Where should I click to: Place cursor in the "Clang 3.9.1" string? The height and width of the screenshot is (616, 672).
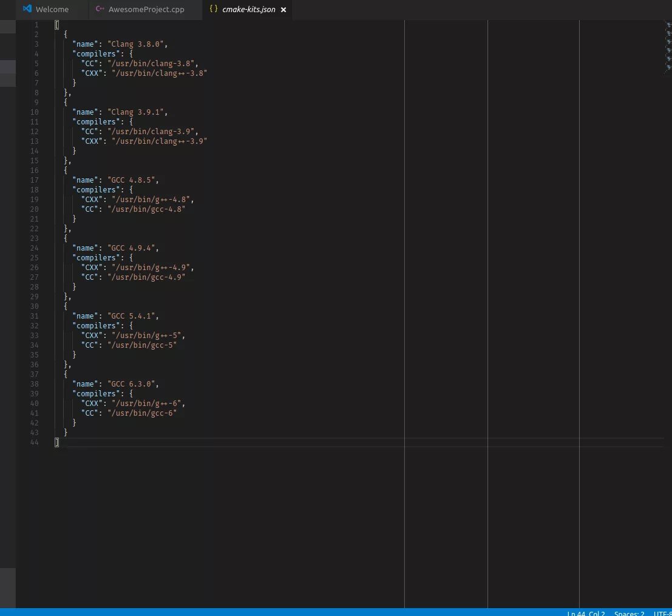point(135,112)
